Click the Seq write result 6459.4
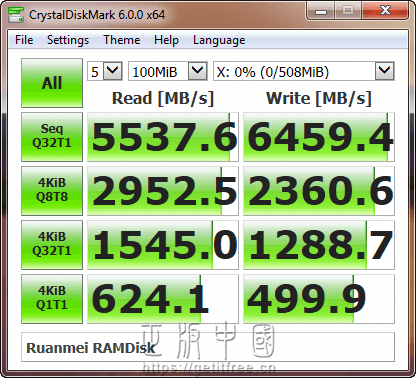This screenshot has width=416, height=378. pos(319,137)
